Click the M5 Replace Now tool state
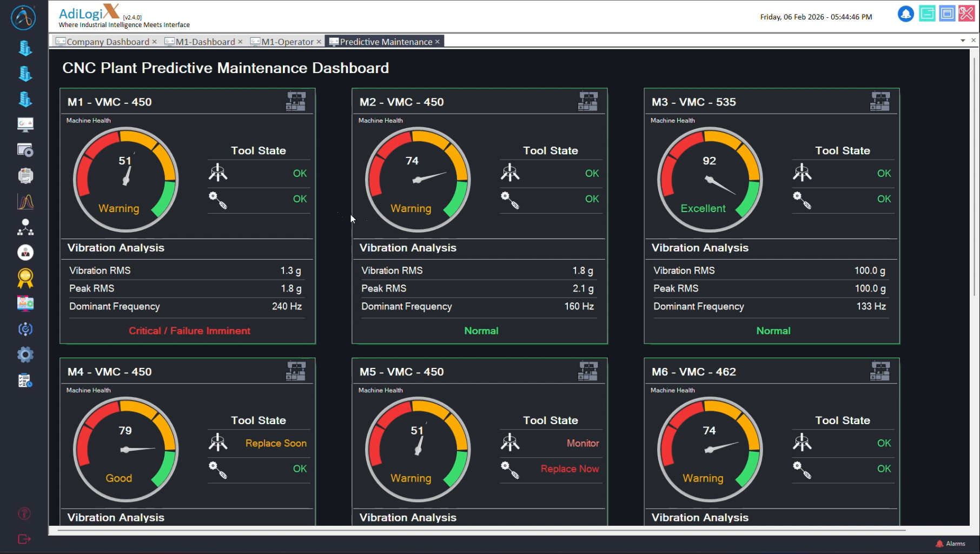Screen dimensions: 980x554 (570, 469)
